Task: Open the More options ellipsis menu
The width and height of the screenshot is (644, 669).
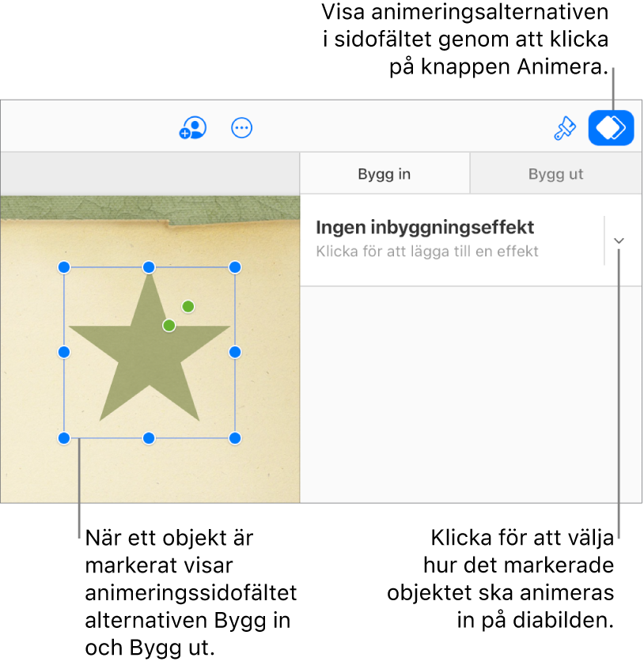Action: coord(241,128)
